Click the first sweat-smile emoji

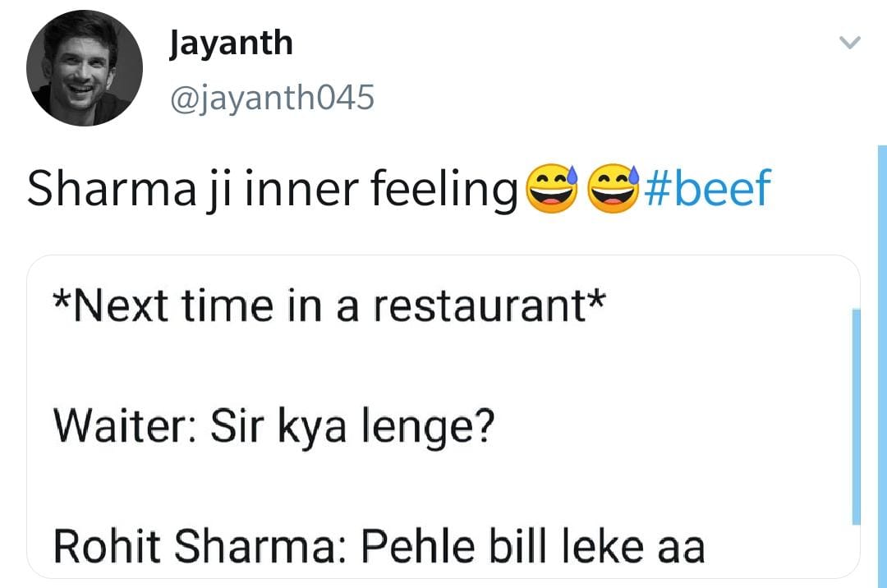552,189
